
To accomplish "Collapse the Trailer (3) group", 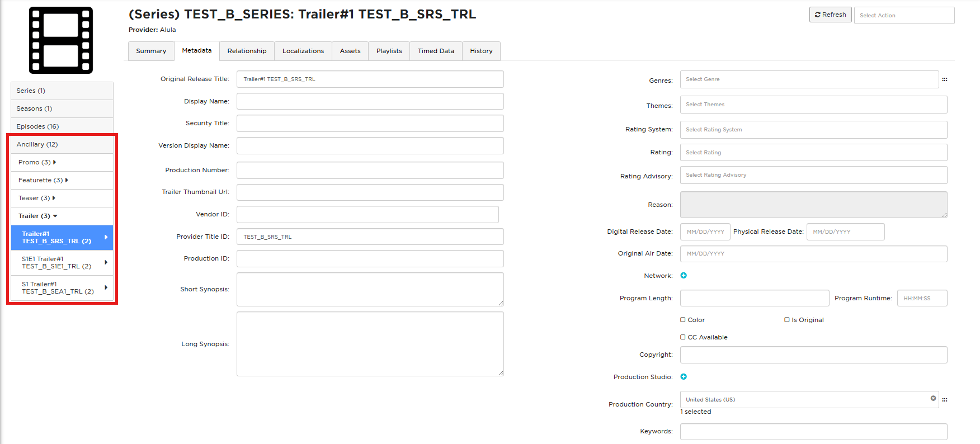I will pyautogui.click(x=38, y=216).
